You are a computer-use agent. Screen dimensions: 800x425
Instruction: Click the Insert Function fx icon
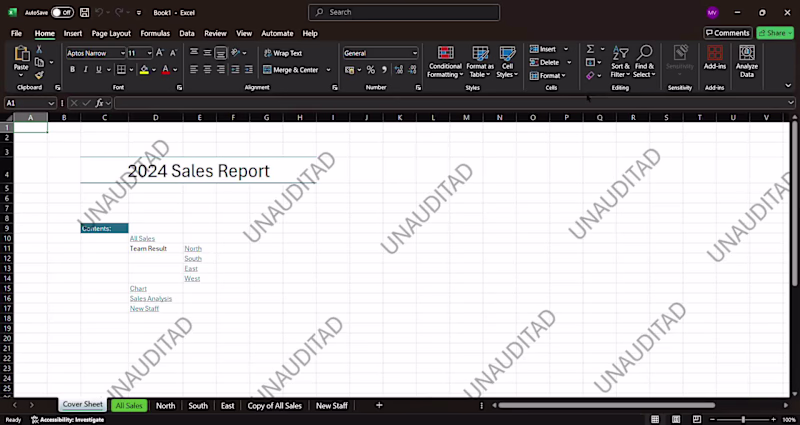(99, 103)
